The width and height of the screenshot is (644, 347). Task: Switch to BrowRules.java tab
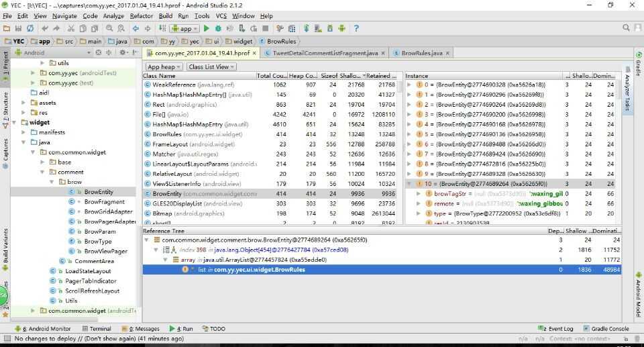click(x=421, y=53)
